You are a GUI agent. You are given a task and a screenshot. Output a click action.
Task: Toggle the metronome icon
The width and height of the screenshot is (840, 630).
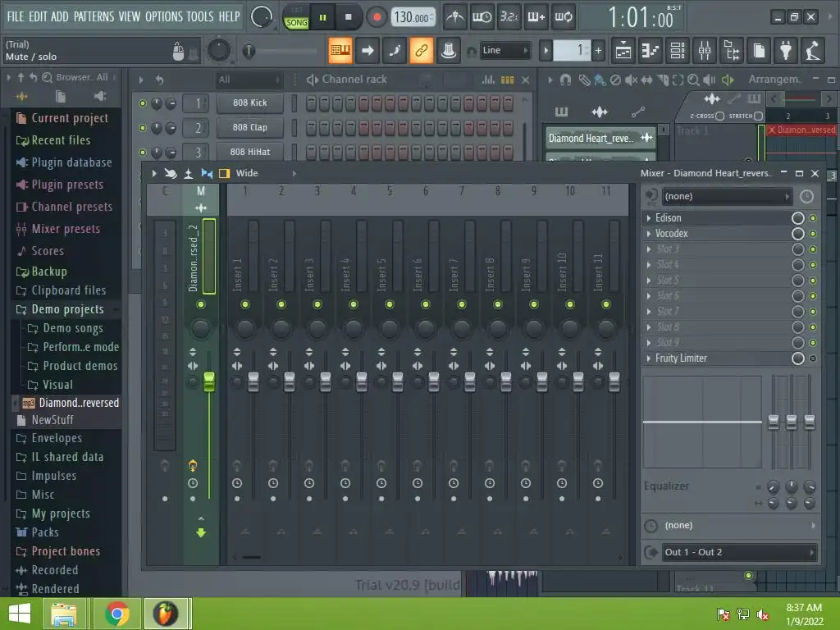[x=455, y=17]
